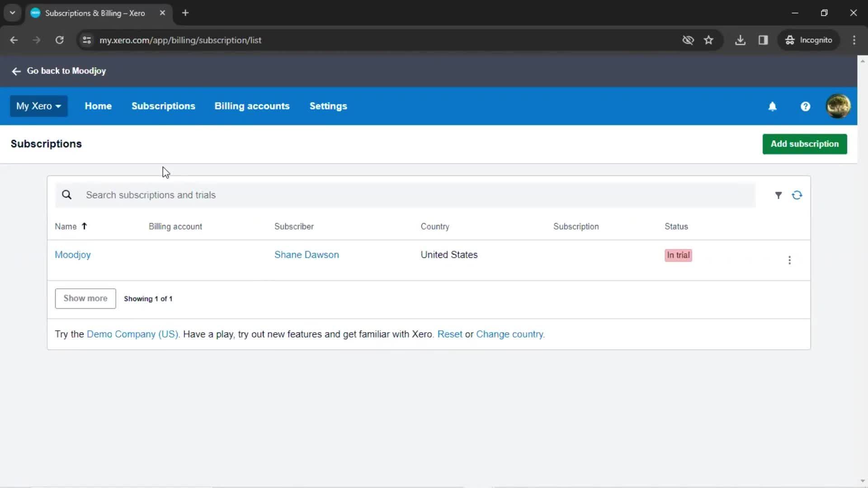
Task: Open the filter funnel icon
Action: pyautogui.click(x=778, y=195)
